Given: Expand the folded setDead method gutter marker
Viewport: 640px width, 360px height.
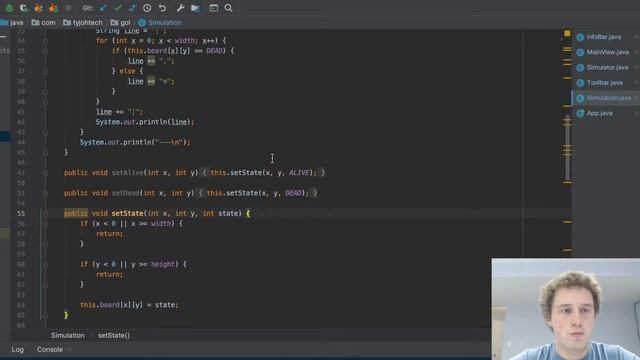Looking at the screenshot, I should point(45,193).
